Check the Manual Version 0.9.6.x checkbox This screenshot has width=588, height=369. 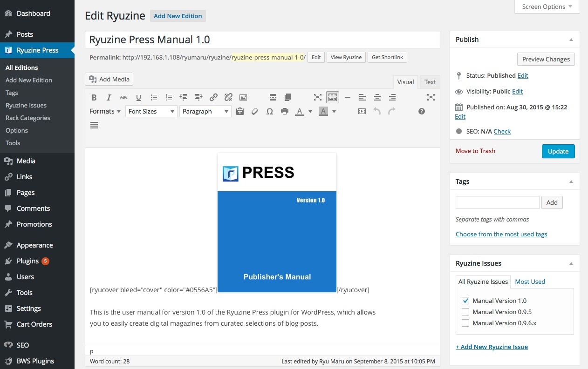tap(465, 323)
